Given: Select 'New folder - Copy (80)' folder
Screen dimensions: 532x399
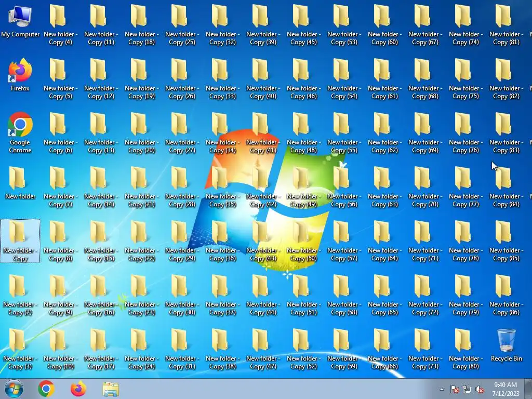Looking at the screenshot, I should [x=465, y=349].
